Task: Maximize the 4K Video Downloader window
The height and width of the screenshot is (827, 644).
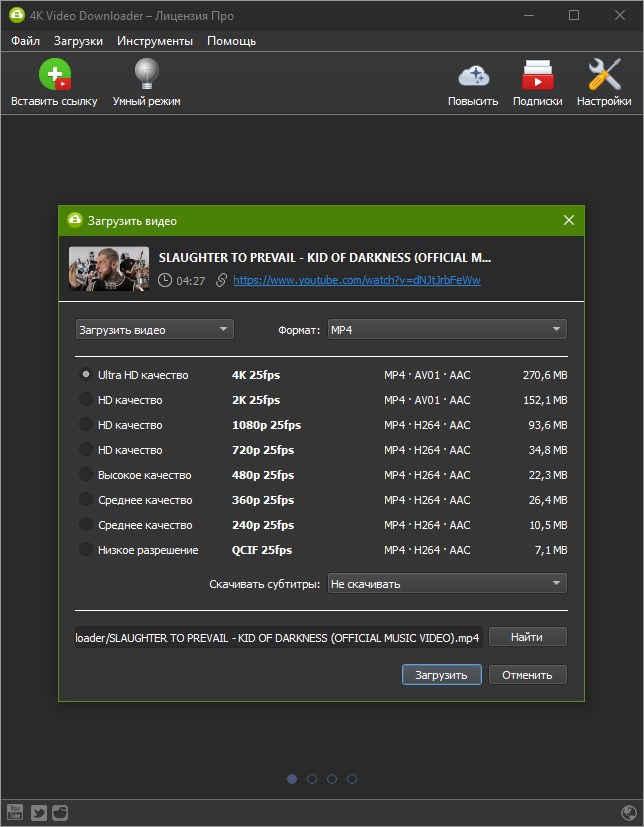Action: pyautogui.click(x=574, y=15)
